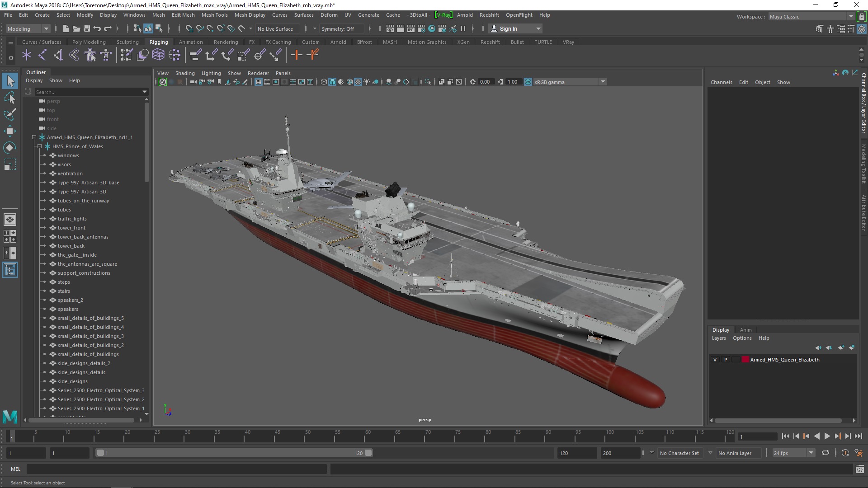Screen dimensions: 868x488
Task: Click the Set Key plus shelf icon
Action: 297,55
